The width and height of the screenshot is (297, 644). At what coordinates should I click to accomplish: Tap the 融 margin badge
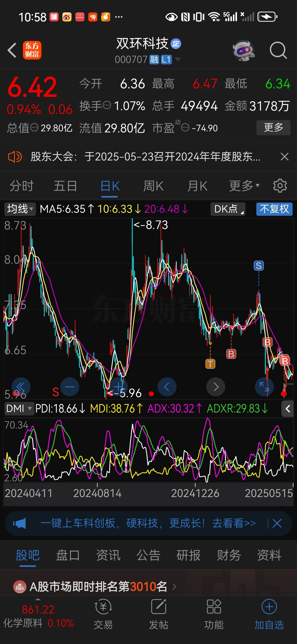tap(154, 59)
